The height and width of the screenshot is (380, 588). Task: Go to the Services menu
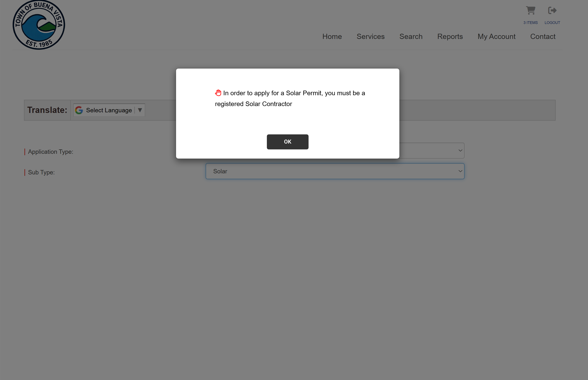(x=370, y=36)
